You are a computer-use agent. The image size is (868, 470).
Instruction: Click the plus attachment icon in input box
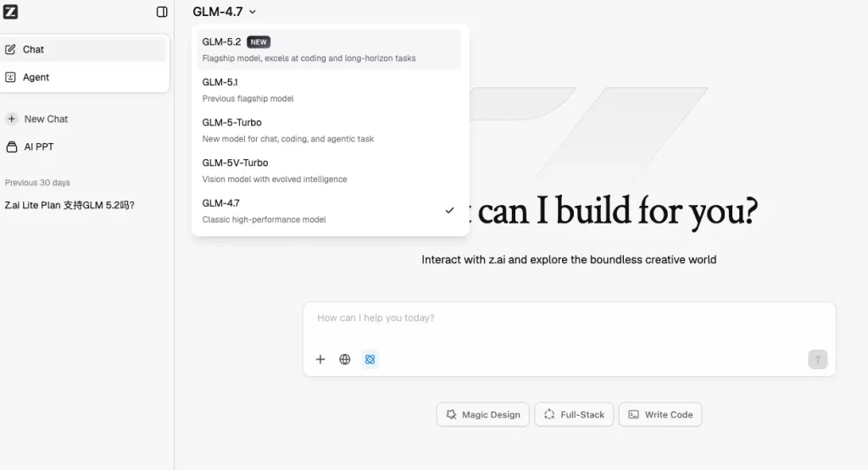[320, 359]
